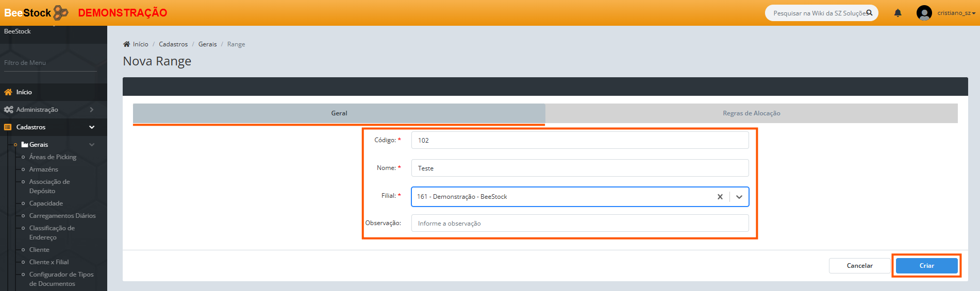The width and height of the screenshot is (980, 291).
Task: Click the BeeStock honeycomb logo
Action: (x=61, y=12)
